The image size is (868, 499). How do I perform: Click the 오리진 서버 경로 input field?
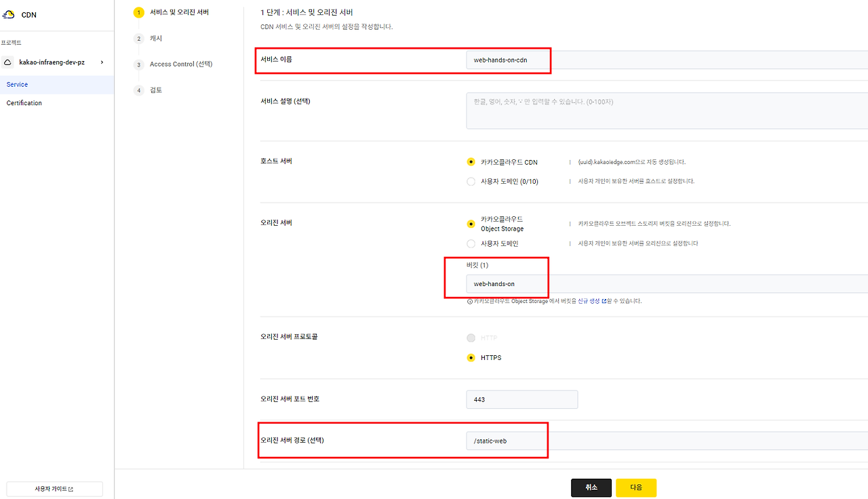(667, 441)
